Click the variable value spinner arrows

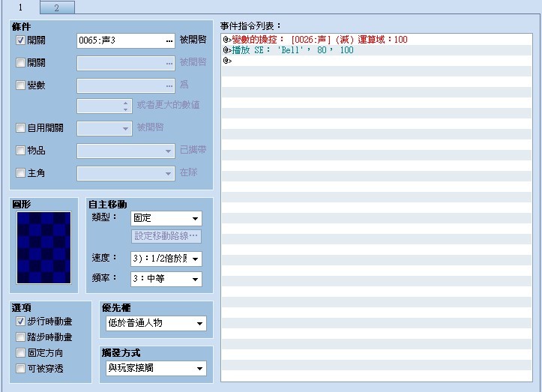pos(125,106)
